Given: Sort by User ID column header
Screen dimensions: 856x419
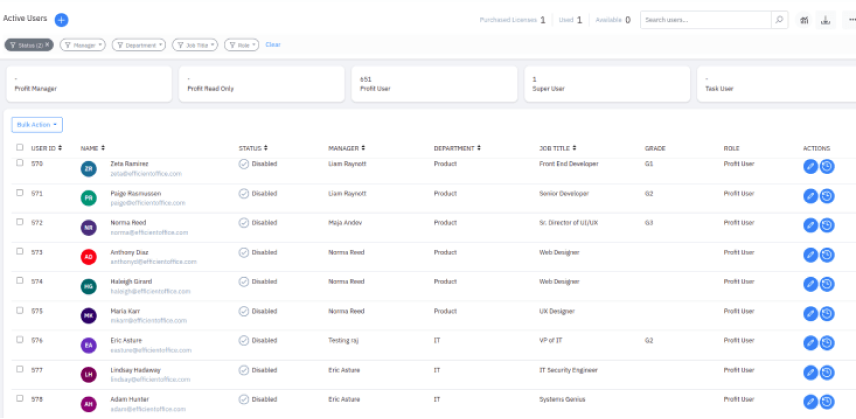Looking at the screenshot, I should pyautogui.click(x=46, y=148).
